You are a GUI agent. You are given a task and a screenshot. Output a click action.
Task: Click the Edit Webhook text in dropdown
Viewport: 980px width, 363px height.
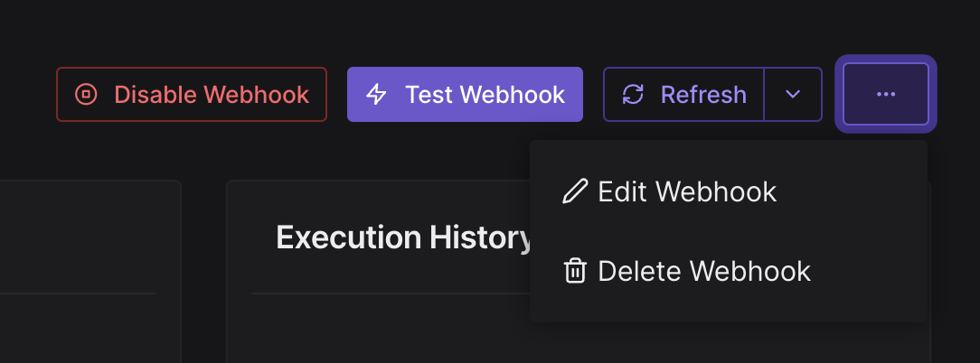(687, 191)
